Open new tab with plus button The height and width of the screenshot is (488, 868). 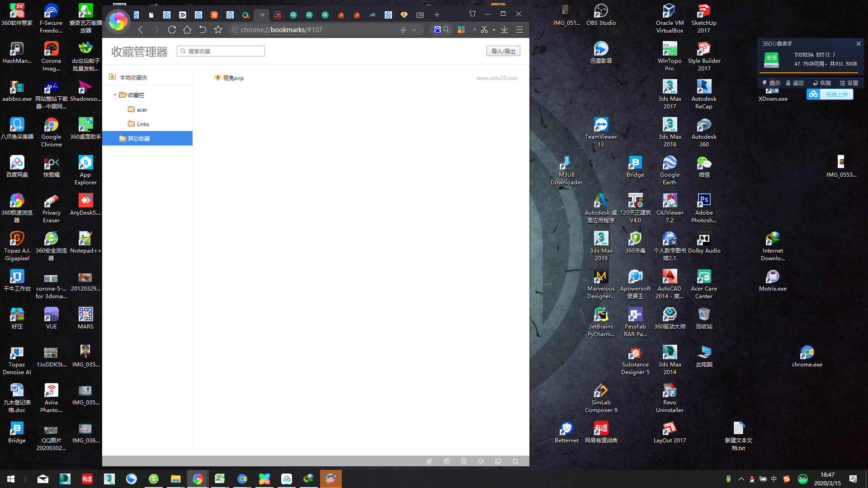(437, 15)
